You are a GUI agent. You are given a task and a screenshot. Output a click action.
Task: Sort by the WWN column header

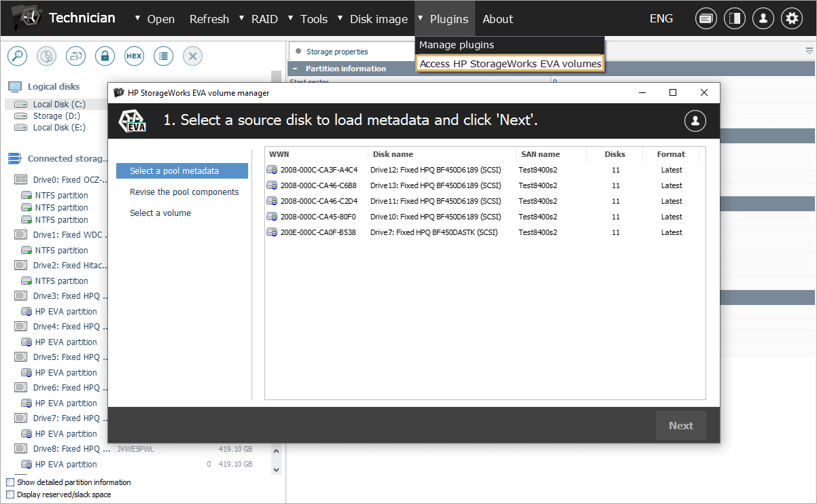[316, 154]
